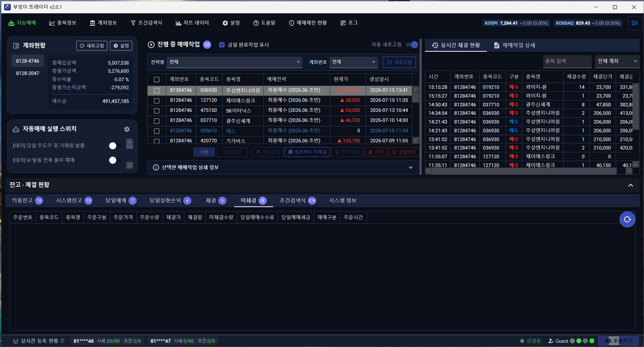This screenshot has width=644, height=347.
Task: Click the round blue refresh button
Action: 627,219
